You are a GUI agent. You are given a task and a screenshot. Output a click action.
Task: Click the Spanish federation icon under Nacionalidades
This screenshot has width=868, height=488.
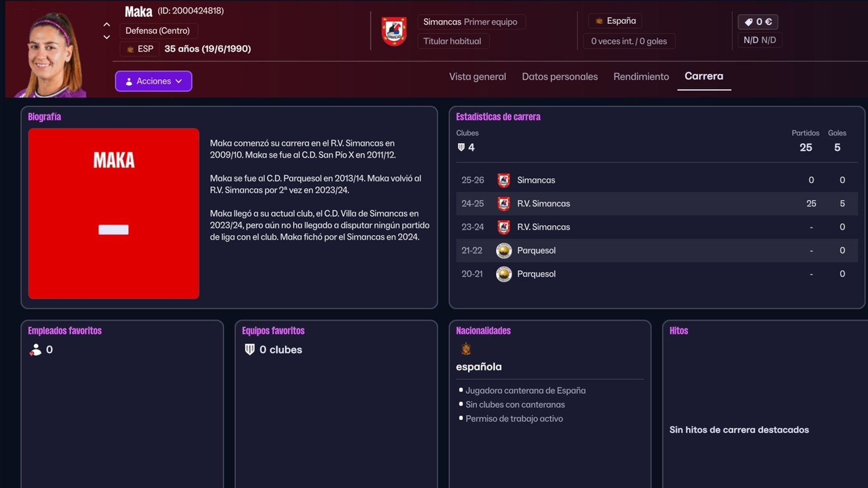point(465,349)
